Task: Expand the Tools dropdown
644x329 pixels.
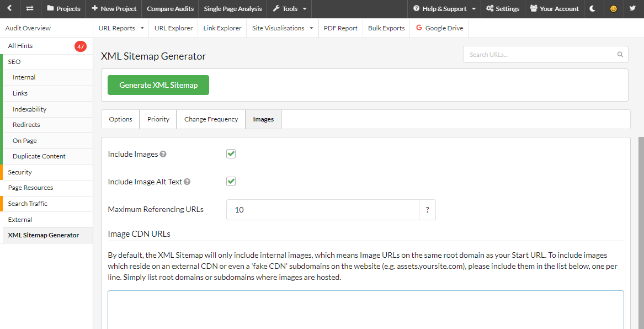Action: pos(289,9)
